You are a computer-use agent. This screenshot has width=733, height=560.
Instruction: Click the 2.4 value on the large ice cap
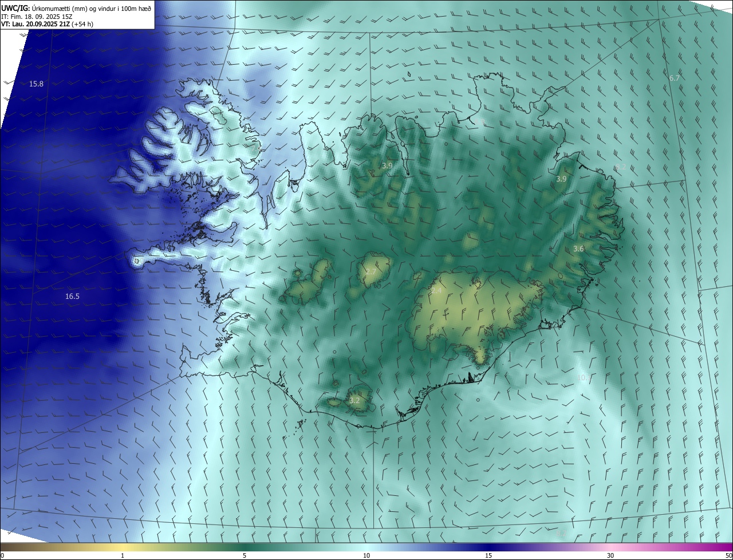pyautogui.click(x=437, y=291)
